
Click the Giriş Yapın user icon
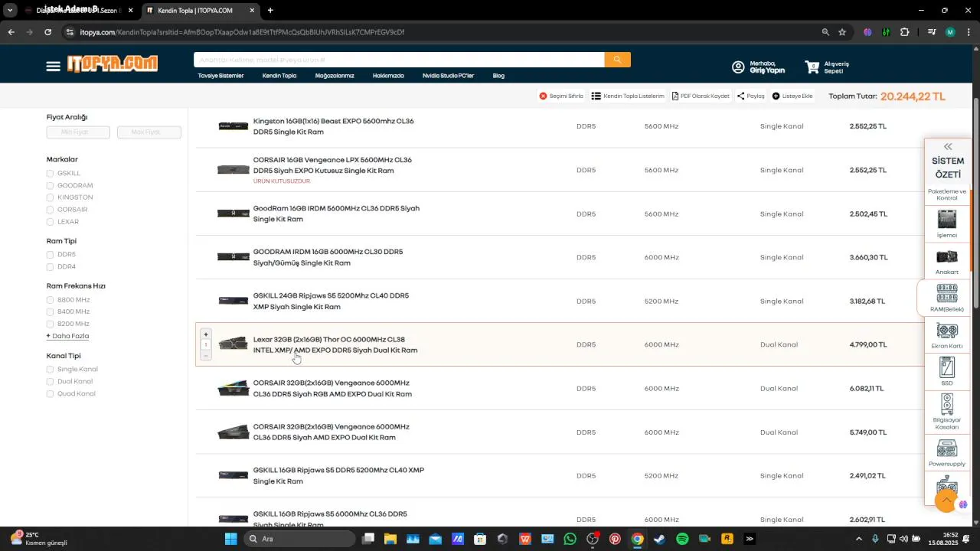click(738, 67)
